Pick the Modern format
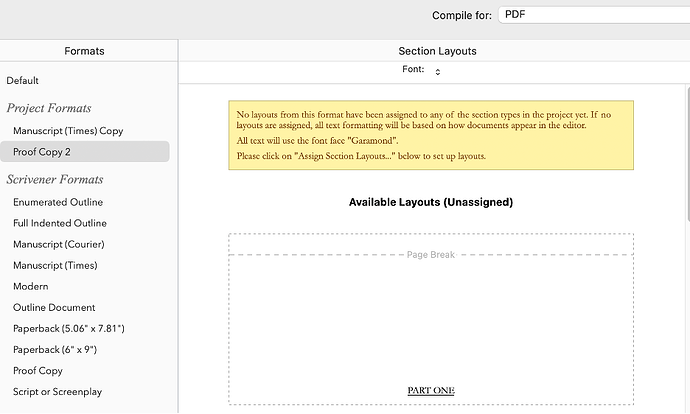690x414 pixels. (x=31, y=286)
